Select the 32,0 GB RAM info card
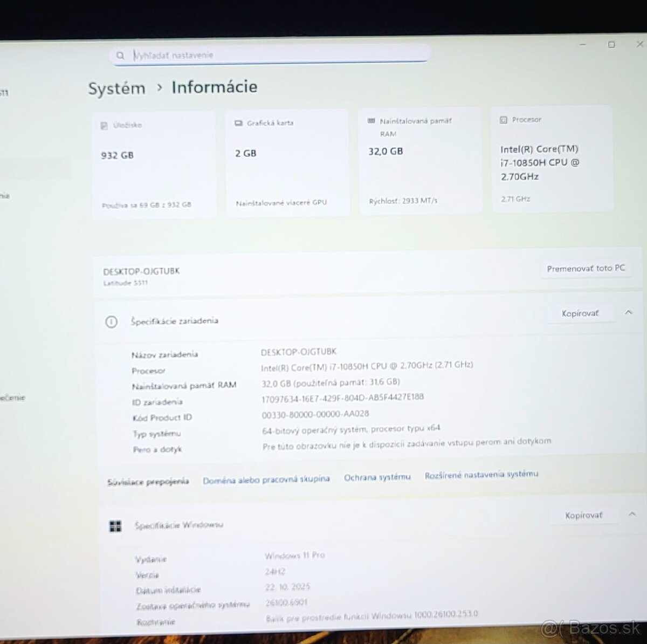 [x=419, y=161]
